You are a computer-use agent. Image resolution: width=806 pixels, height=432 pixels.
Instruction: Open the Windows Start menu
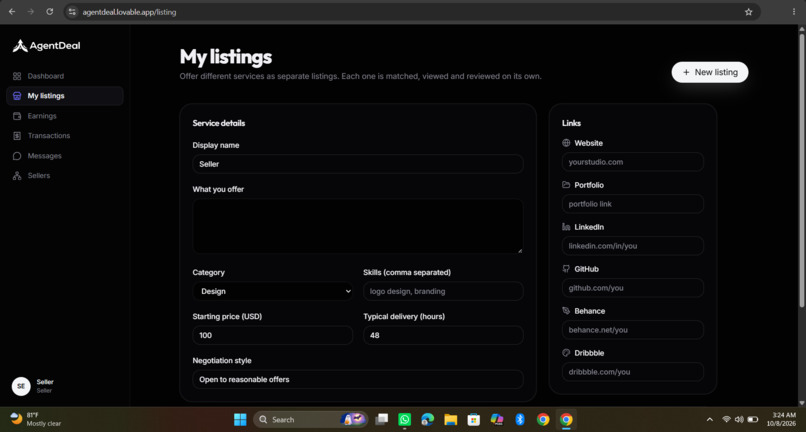pyautogui.click(x=240, y=420)
